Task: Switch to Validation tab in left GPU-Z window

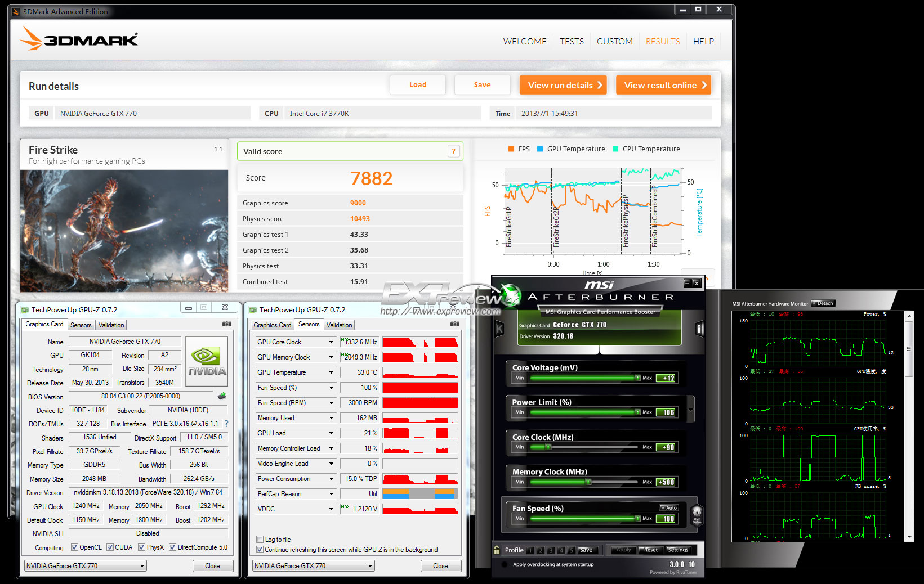Action: pos(111,325)
